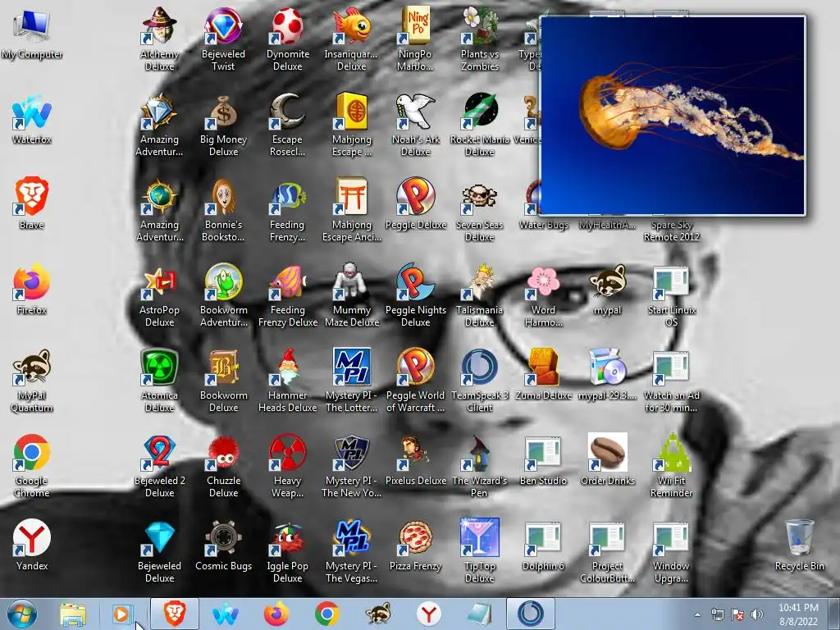This screenshot has height=630, width=840.
Task: Launch Waterfox from the desktop shortcut
Action: (32, 119)
